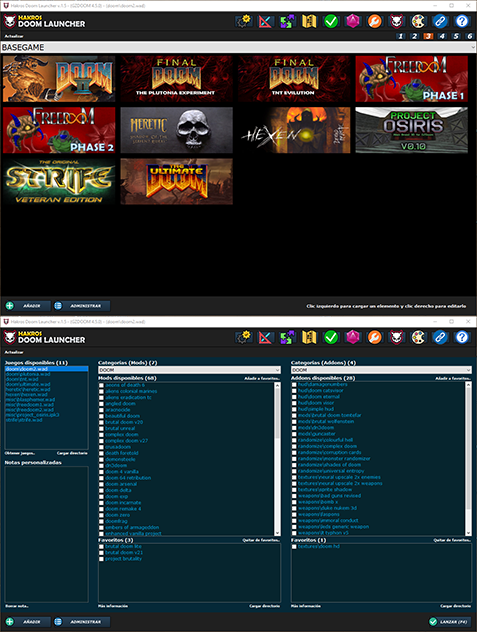Click 'Quitar de favoritos..' in addons favorites

[452, 540]
